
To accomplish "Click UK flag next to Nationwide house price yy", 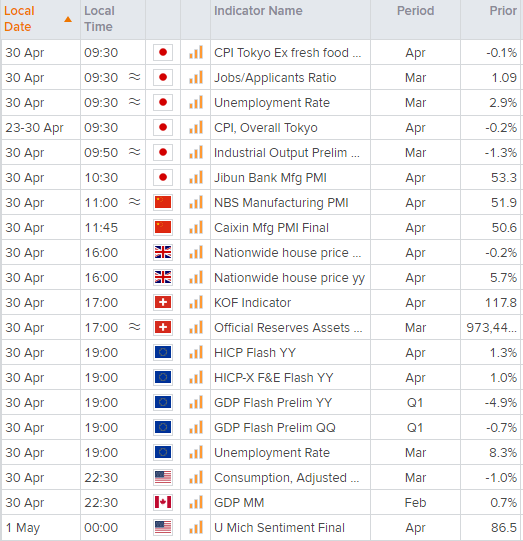I will pos(163,277).
